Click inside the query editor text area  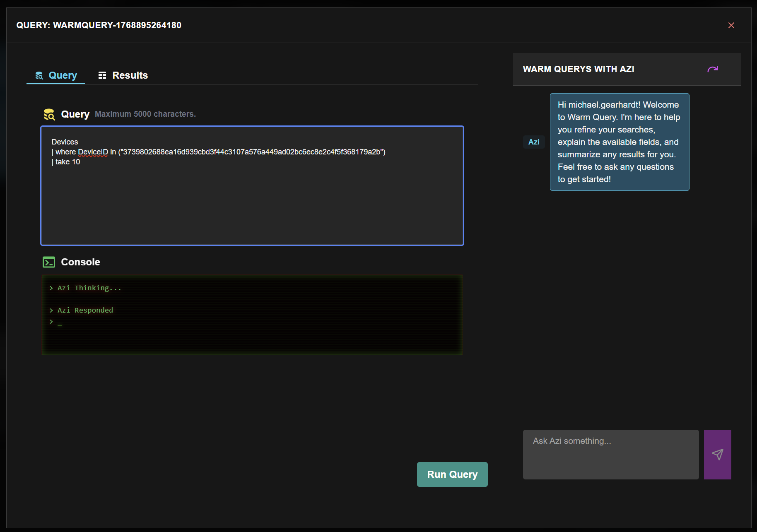(x=252, y=185)
